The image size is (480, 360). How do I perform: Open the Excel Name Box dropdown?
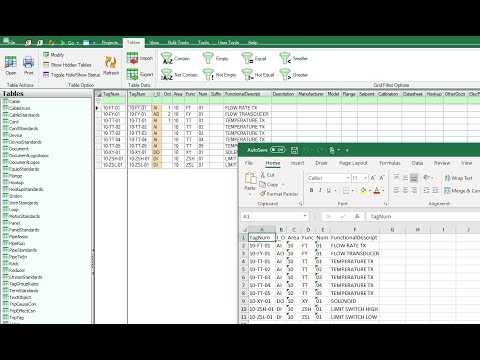[x=305, y=216]
